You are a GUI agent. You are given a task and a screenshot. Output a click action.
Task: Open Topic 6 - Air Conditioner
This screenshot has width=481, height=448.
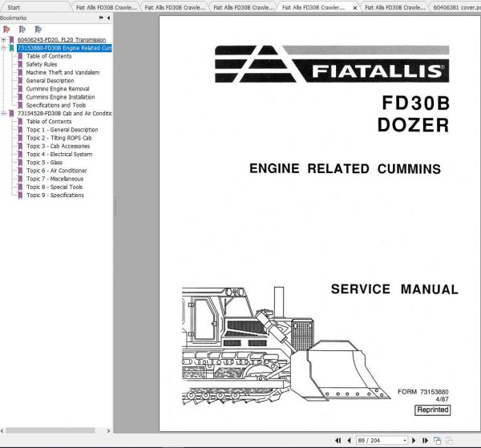point(56,171)
